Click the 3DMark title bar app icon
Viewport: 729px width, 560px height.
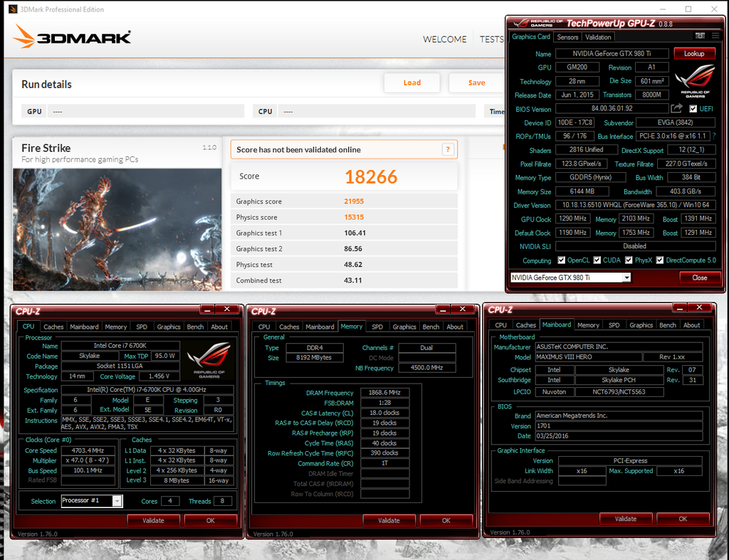pos(13,9)
